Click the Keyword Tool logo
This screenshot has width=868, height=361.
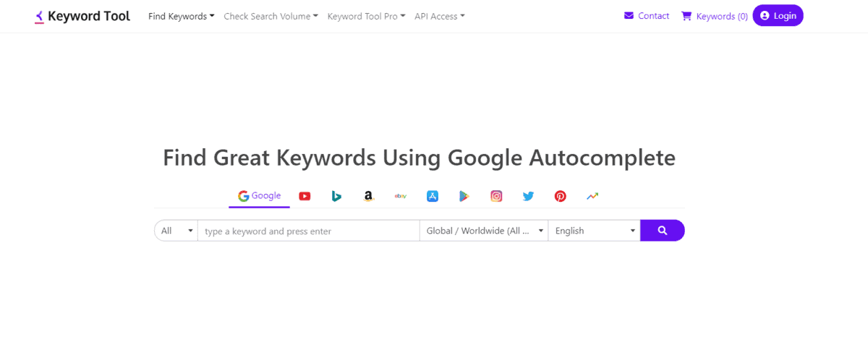point(82,16)
